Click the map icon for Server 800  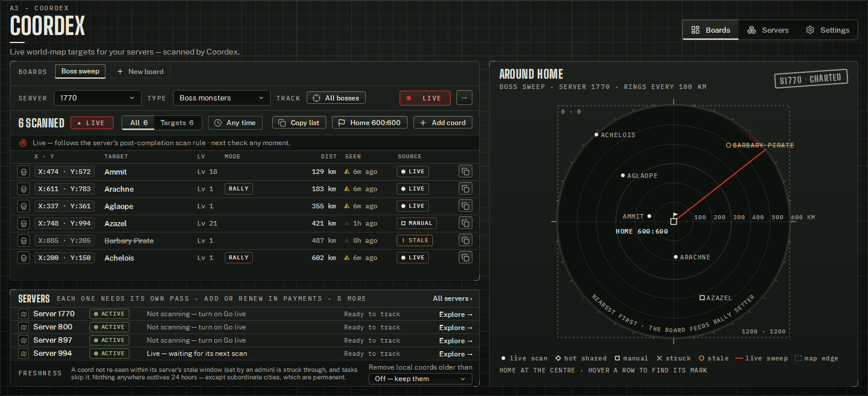(x=24, y=327)
